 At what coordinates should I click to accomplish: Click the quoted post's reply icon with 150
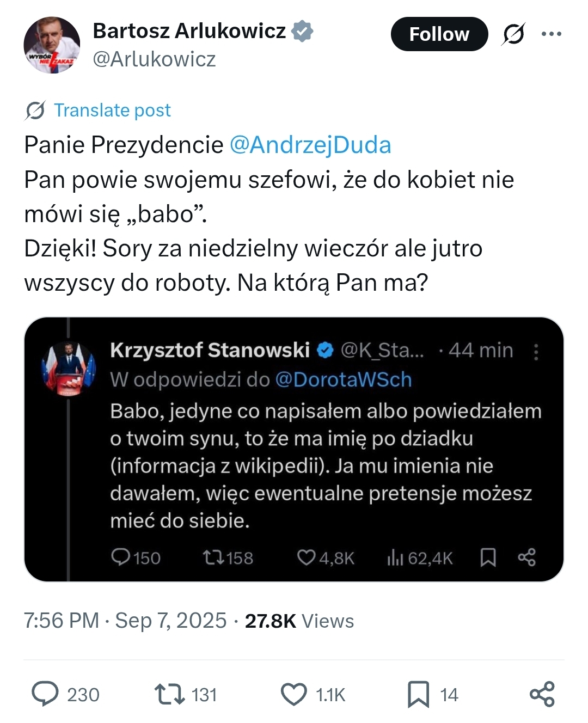[121, 557]
